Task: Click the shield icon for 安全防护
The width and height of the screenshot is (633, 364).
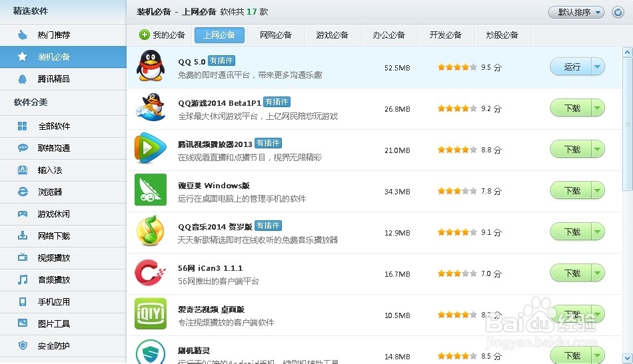Action: [23, 345]
